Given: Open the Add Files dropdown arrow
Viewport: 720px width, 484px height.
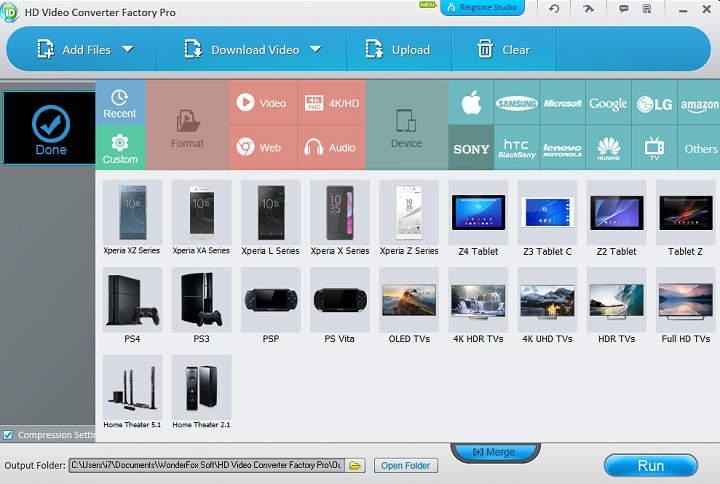Looking at the screenshot, I should [128, 49].
